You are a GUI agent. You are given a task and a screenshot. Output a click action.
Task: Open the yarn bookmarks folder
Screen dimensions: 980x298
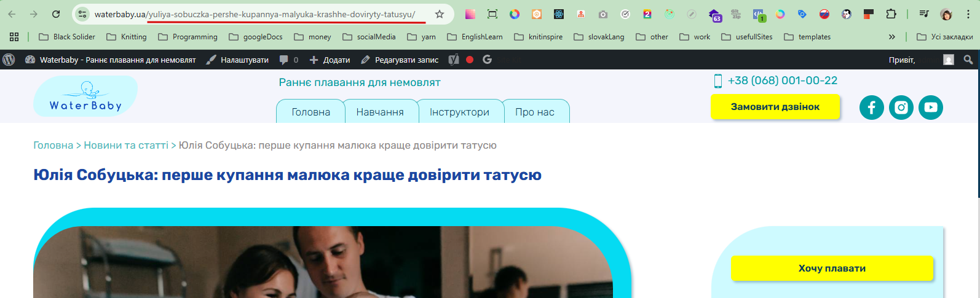[x=422, y=37]
